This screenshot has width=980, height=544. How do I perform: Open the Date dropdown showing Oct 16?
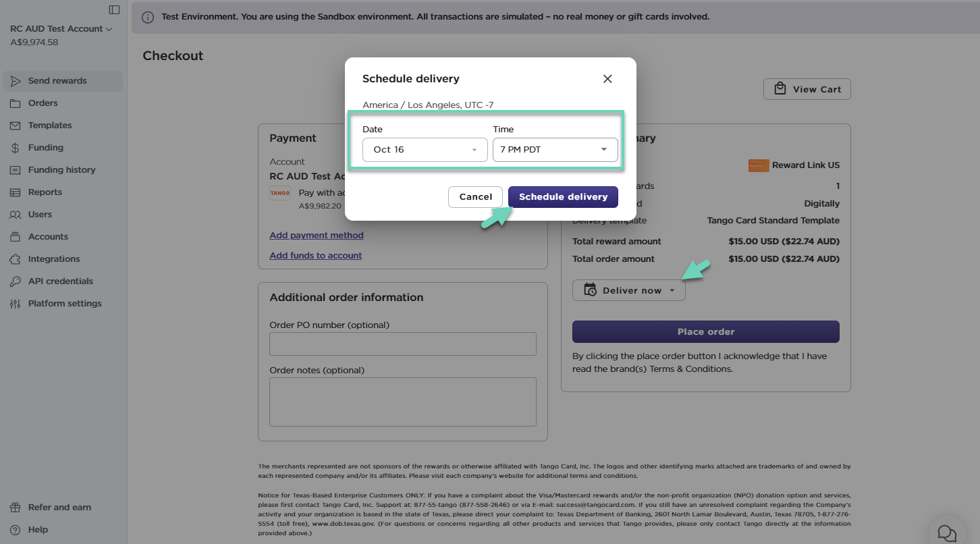tap(425, 150)
